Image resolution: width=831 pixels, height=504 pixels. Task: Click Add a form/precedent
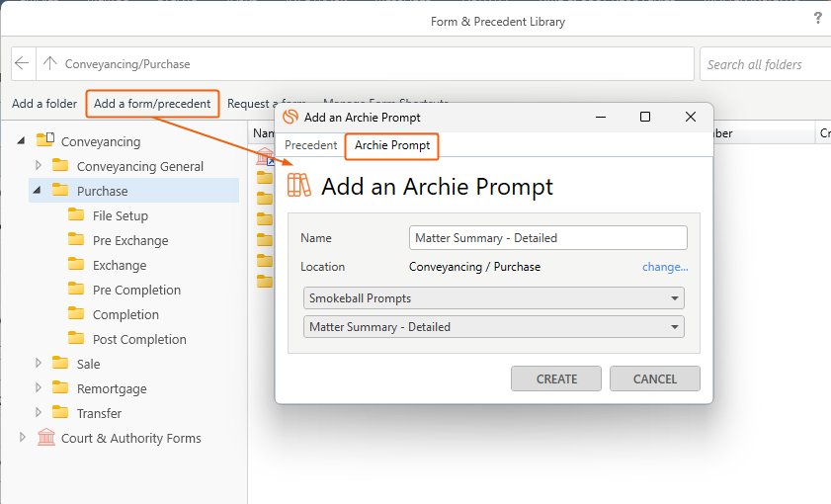coord(152,104)
